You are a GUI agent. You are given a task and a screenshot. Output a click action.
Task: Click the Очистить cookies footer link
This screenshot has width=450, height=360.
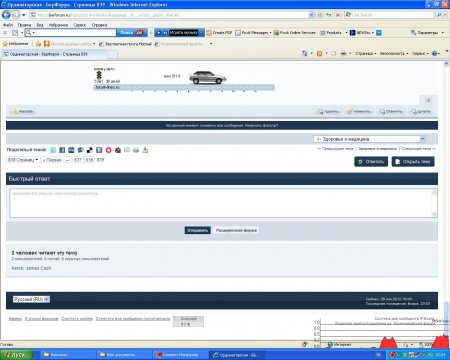pyautogui.click(x=77, y=319)
